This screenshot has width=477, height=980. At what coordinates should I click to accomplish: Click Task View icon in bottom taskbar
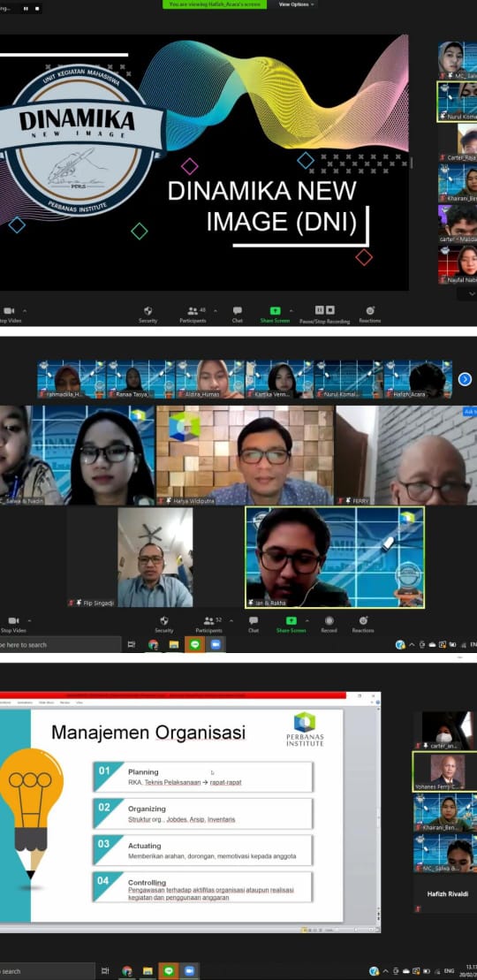pos(105,971)
